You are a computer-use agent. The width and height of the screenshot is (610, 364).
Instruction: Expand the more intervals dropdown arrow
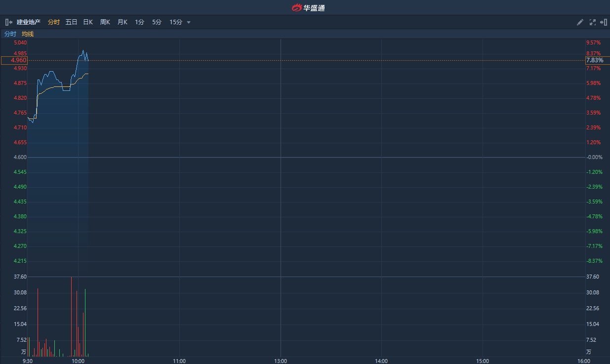pyautogui.click(x=189, y=22)
